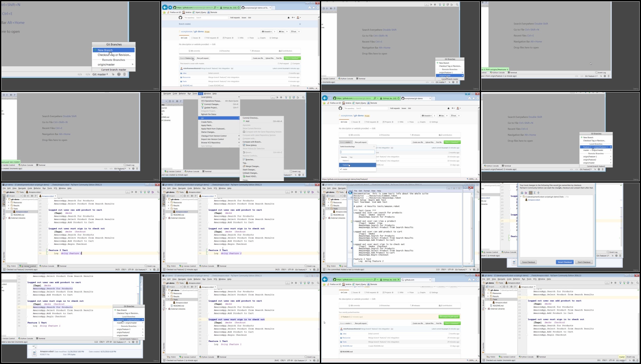Toggle tool-window corner button in 'Feature2 (moments ago)' status bar

[4, 270]
